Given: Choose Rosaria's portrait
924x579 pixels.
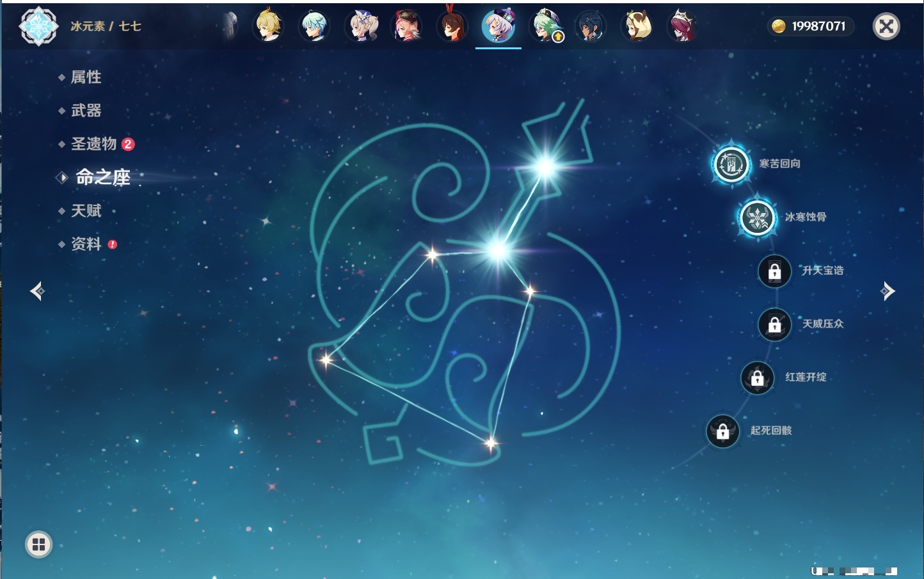Looking at the screenshot, I should (x=683, y=26).
